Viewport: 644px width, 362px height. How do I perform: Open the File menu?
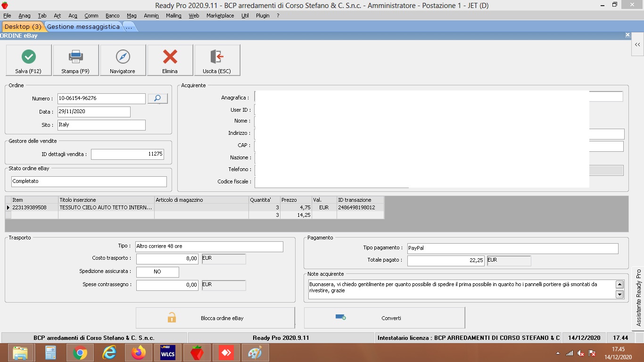(x=7, y=16)
